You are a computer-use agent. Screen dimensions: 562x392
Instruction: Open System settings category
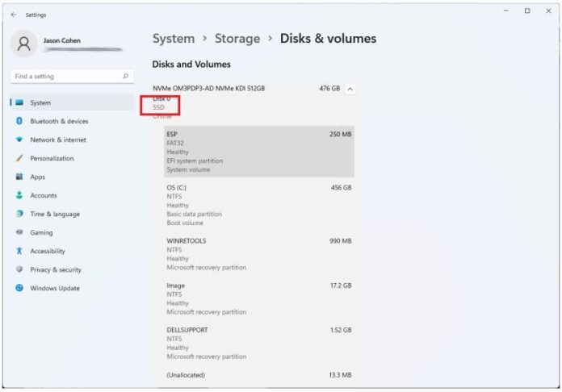[x=72, y=102]
